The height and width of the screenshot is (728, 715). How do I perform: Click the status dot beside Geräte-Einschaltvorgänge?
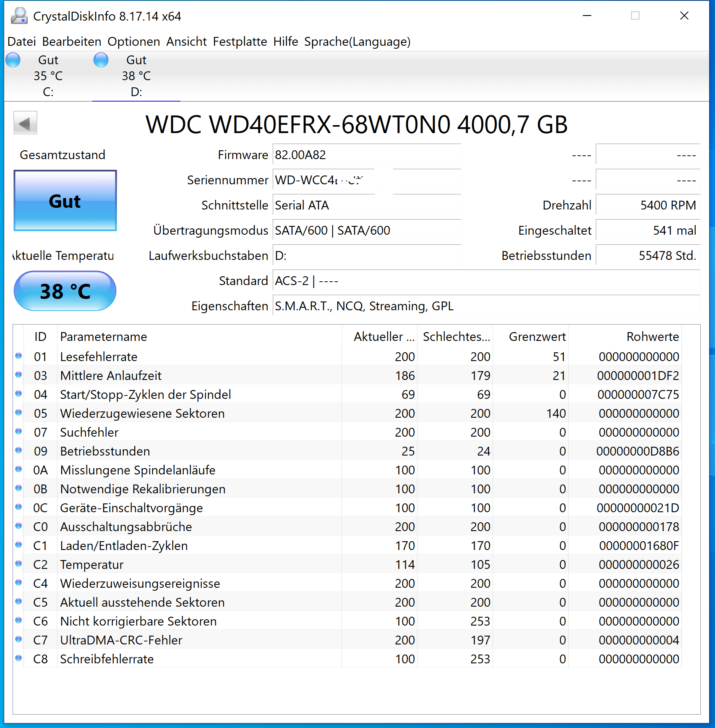pos(18,507)
